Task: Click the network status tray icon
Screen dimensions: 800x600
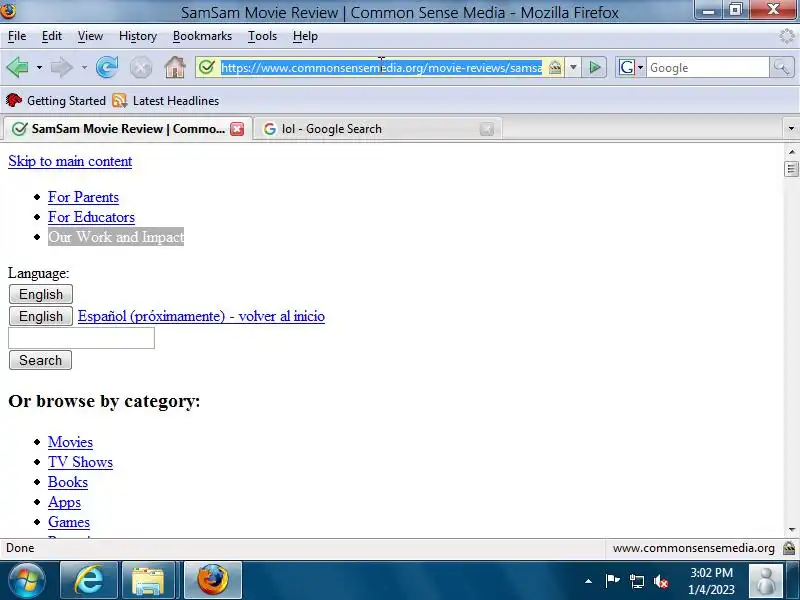Action: tap(637, 581)
